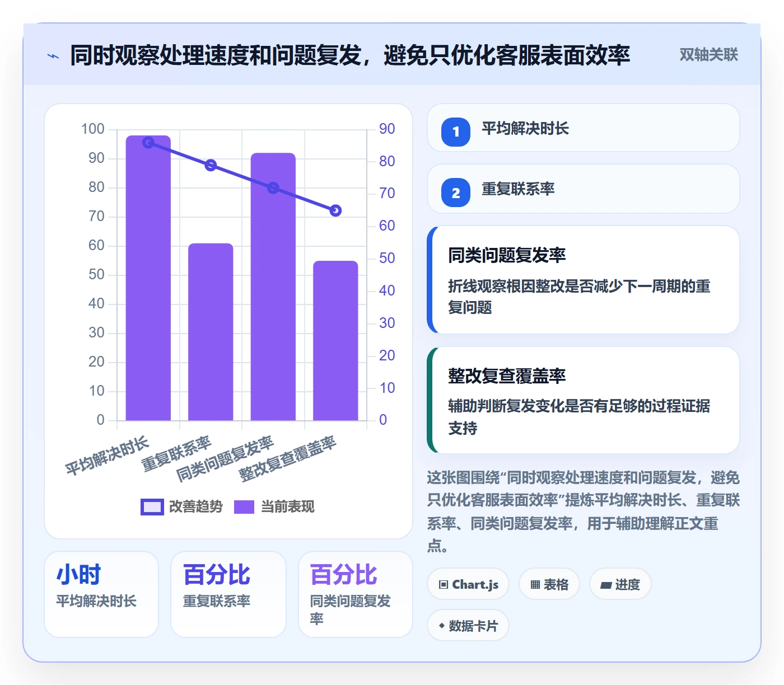Open the 同类问题复发率 card heading

[x=507, y=255]
